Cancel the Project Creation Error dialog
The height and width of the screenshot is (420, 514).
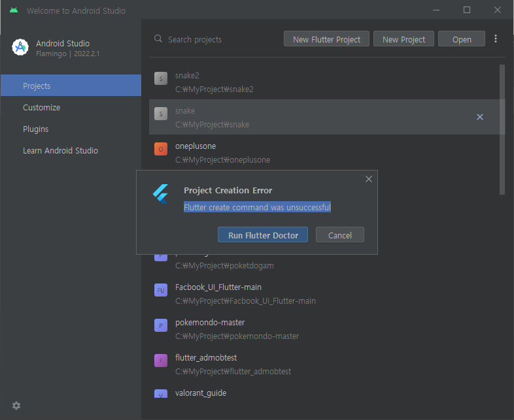point(339,234)
